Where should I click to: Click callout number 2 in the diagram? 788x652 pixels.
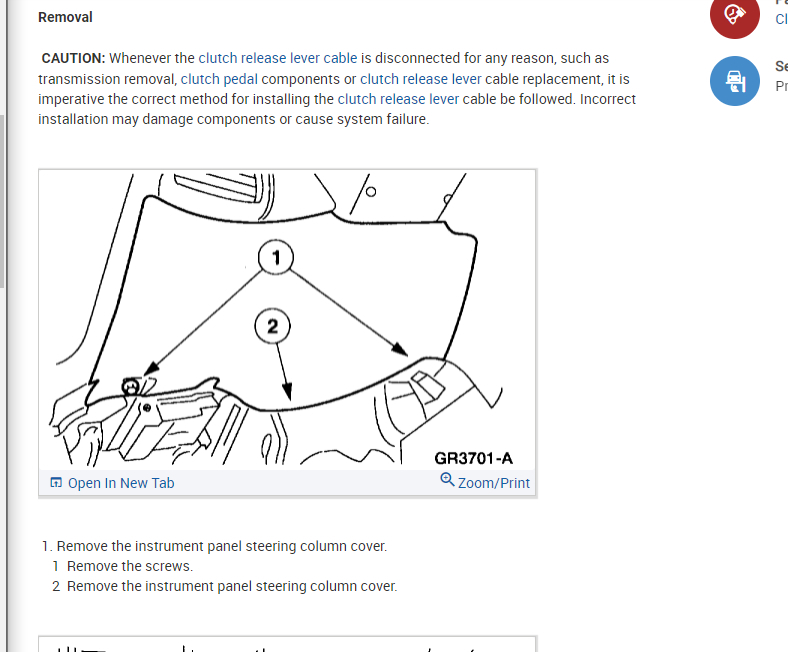(272, 326)
